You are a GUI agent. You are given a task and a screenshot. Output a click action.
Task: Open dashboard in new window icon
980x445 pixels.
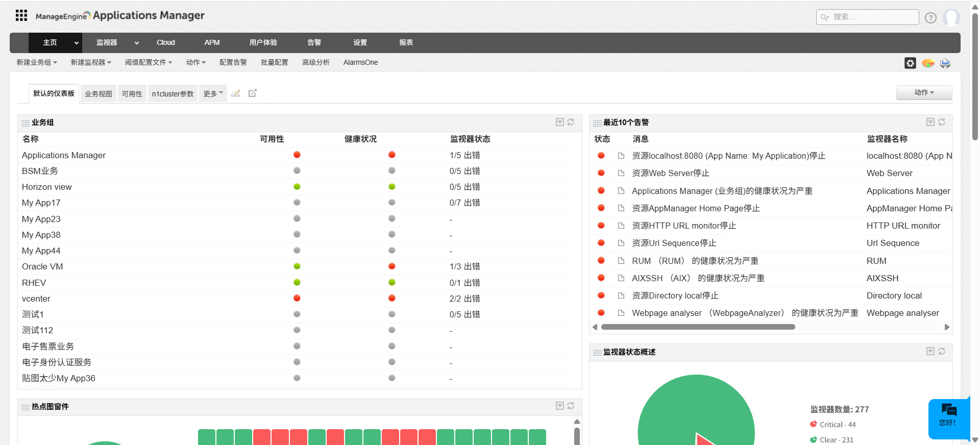252,93
